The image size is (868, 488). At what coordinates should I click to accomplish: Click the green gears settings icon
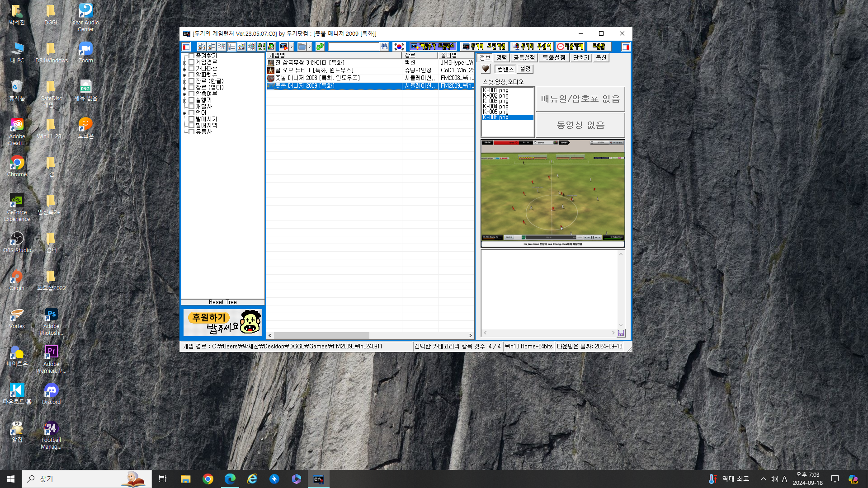(320, 47)
